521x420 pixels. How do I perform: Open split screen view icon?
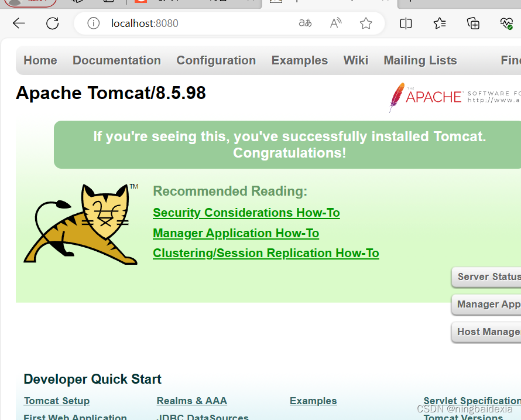click(406, 23)
